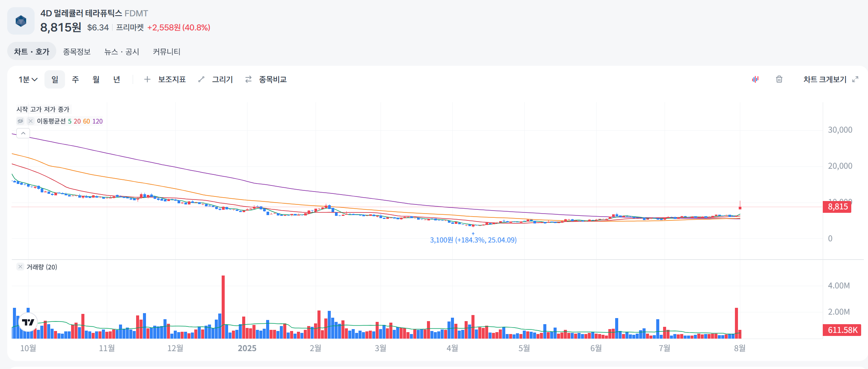This screenshot has width=868, height=369.
Task: Open the 종목비교 compare stocks option
Action: (273, 79)
